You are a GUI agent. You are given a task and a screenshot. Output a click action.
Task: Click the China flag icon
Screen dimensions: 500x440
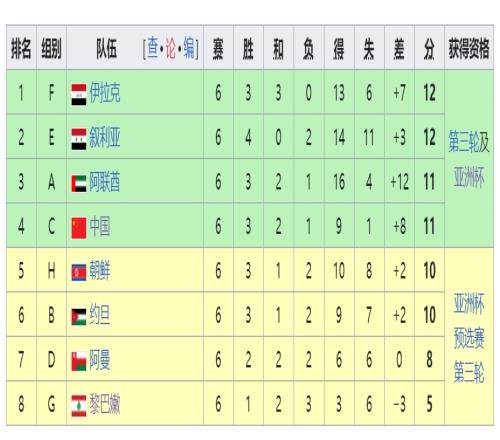pyautogui.click(x=79, y=228)
